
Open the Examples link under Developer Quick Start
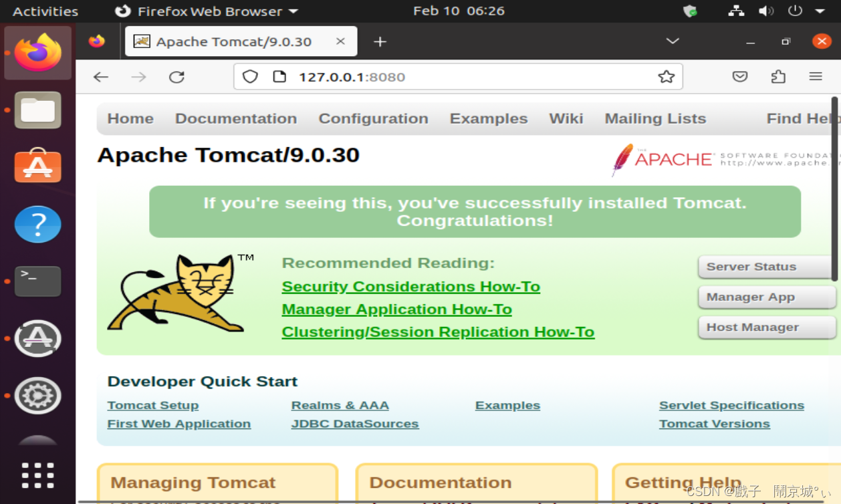pyautogui.click(x=507, y=405)
